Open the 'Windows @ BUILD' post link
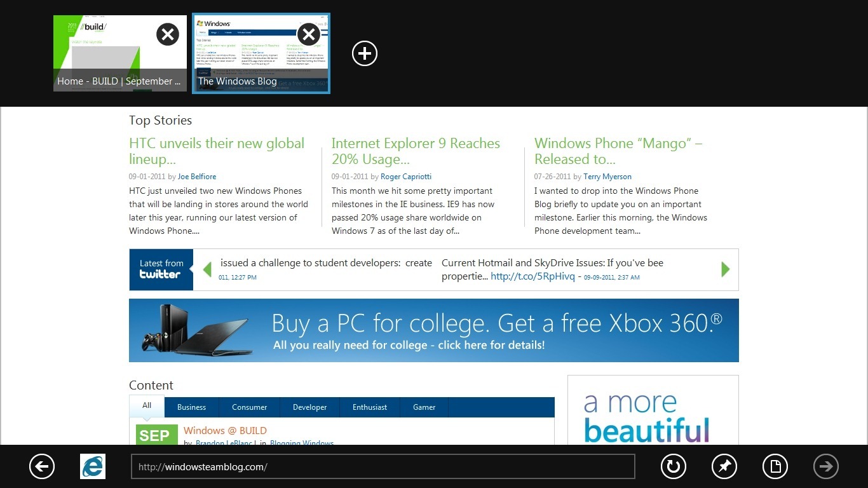Image resolution: width=868 pixels, height=488 pixels. pos(225,430)
